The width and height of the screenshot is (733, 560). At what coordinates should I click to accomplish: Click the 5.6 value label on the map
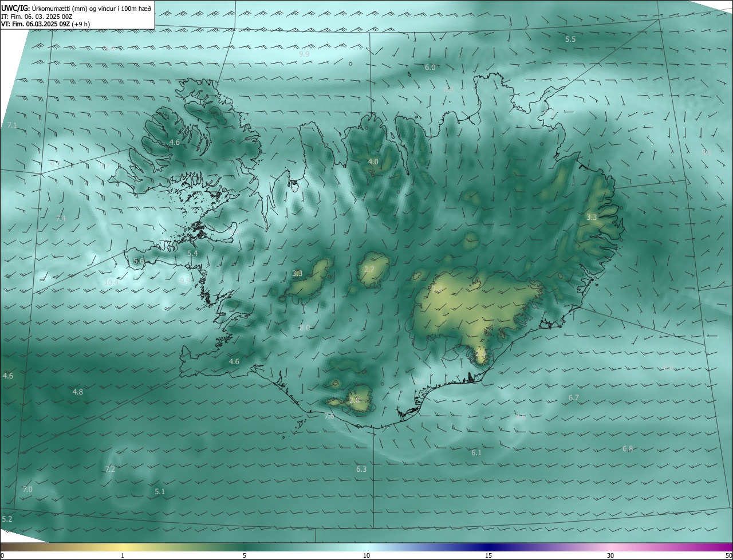coord(139,261)
